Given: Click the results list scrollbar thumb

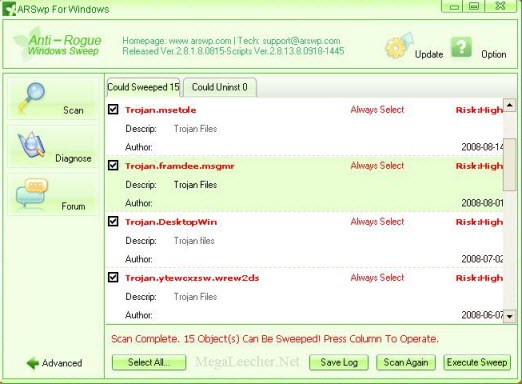Looking at the screenshot, I should tap(509, 165).
